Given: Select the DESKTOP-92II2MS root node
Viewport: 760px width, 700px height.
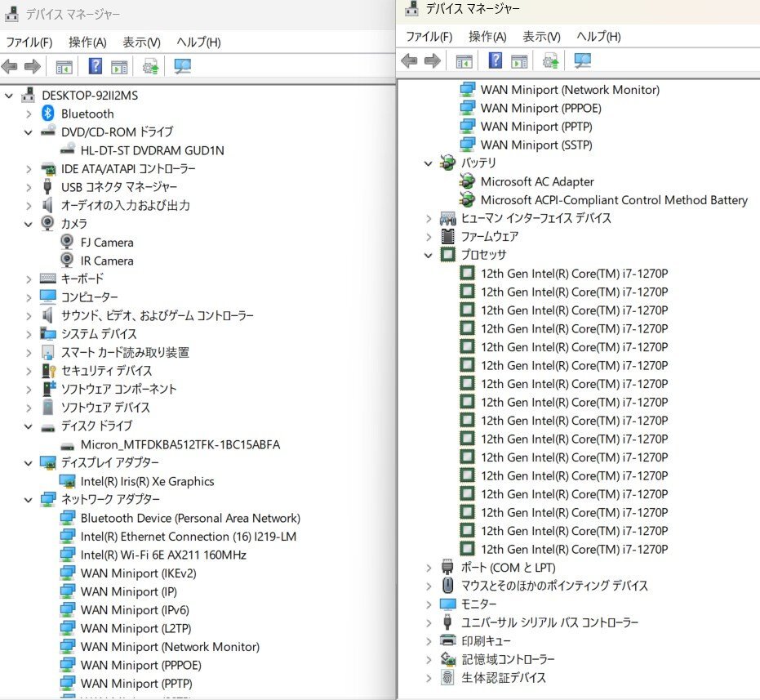Looking at the screenshot, I should (90, 96).
